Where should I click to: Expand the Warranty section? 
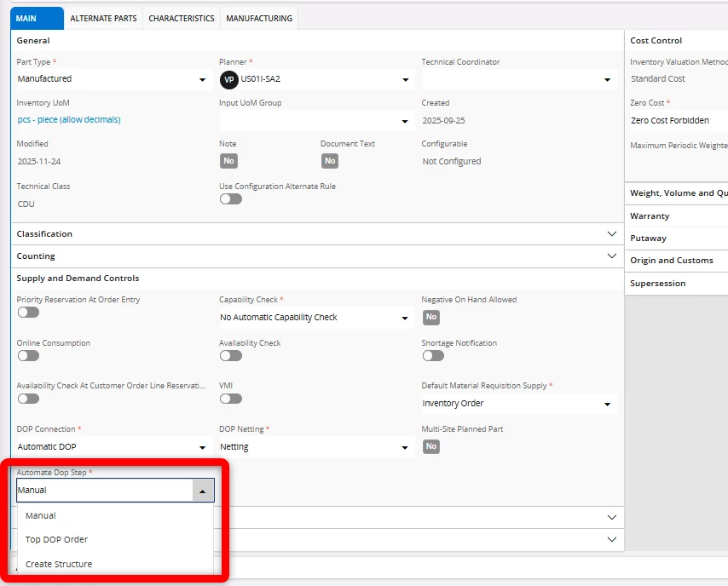pyautogui.click(x=650, y=216)
